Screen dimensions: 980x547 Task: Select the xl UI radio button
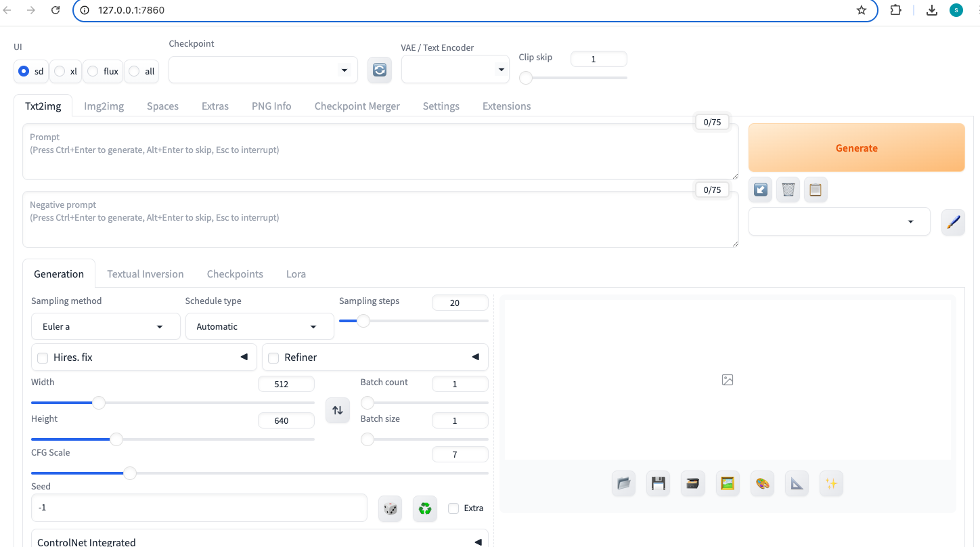coord(60,71)
